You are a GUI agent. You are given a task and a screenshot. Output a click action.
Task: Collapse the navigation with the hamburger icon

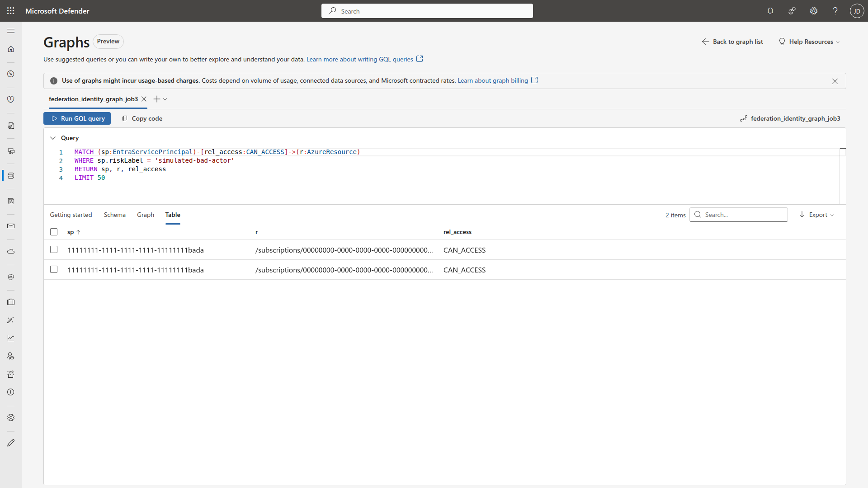click(11, 31)
